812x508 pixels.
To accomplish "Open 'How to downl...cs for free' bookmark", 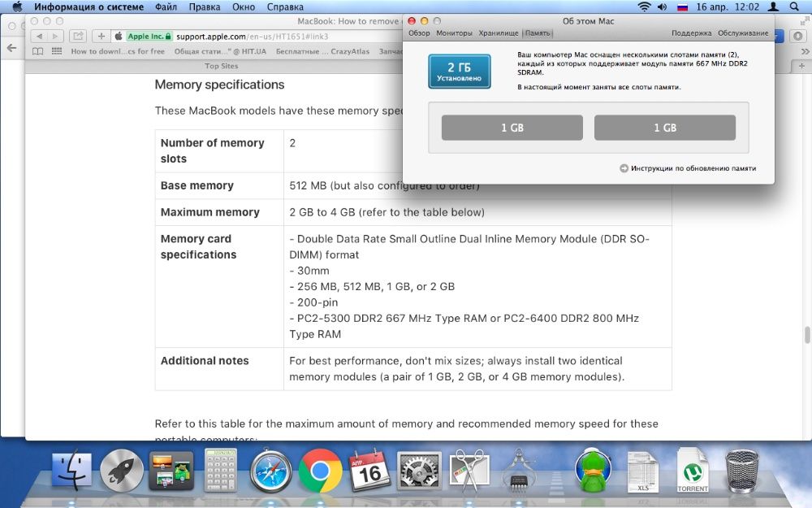I will (118, 51).
